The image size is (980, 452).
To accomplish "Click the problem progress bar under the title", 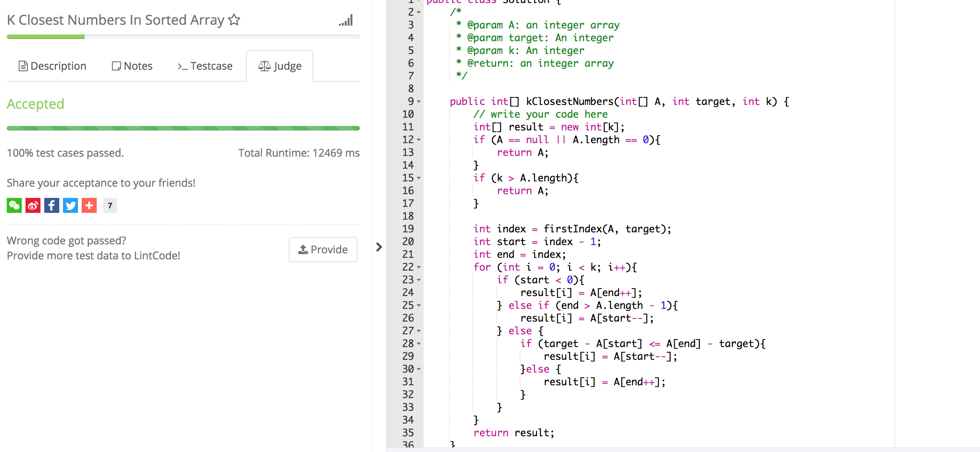I will 183,36.
